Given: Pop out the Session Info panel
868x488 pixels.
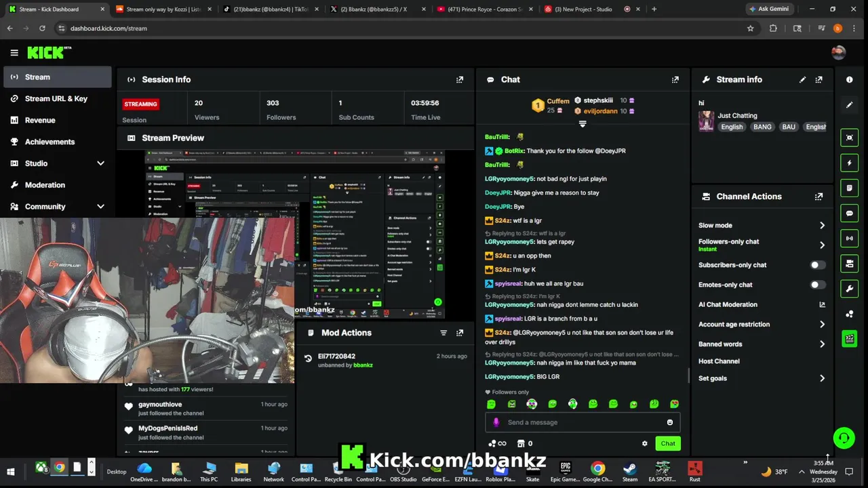Looking at the screenshot, I should [460, 79].
